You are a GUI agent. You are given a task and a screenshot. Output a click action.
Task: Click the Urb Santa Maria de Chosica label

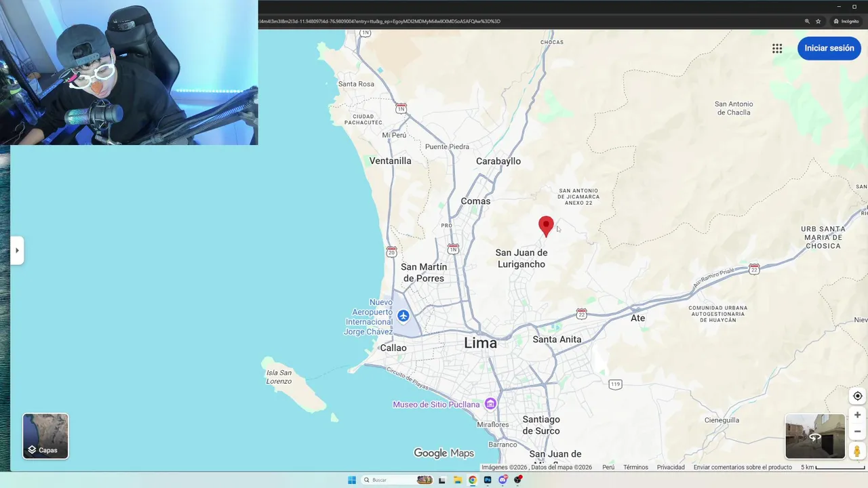pos(823,237)
